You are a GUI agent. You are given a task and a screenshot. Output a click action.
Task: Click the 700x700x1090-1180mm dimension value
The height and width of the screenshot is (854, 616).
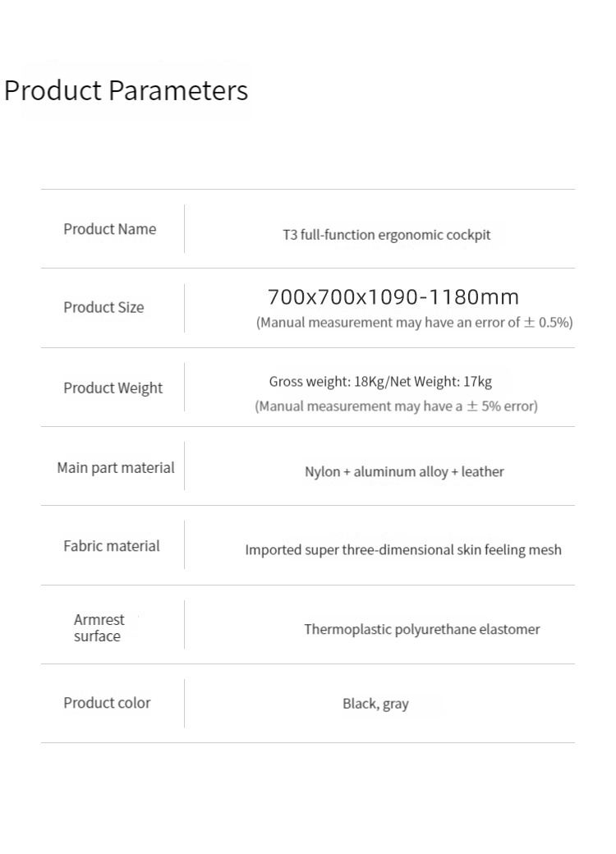click(393, 296)
